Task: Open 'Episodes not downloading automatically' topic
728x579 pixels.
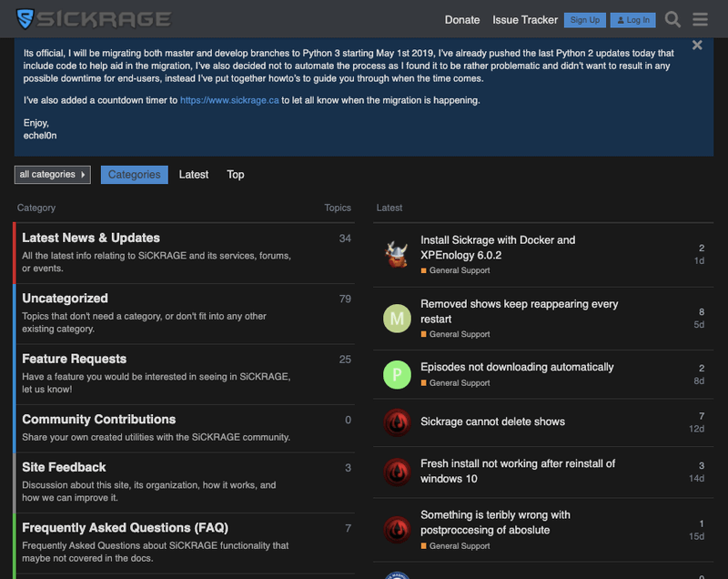Action: click(x=517, y=367)
